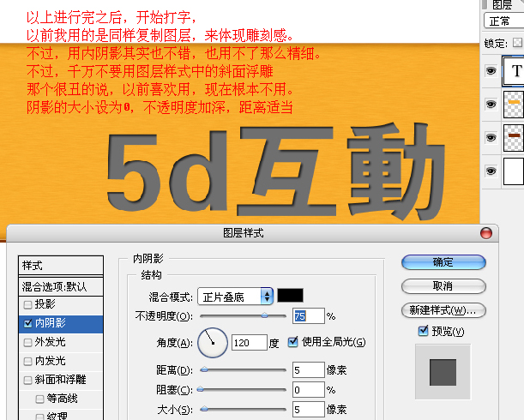Viewport: 524px width, 420px height.
Task: Click the angle dial control
Action: click(213, 343)
